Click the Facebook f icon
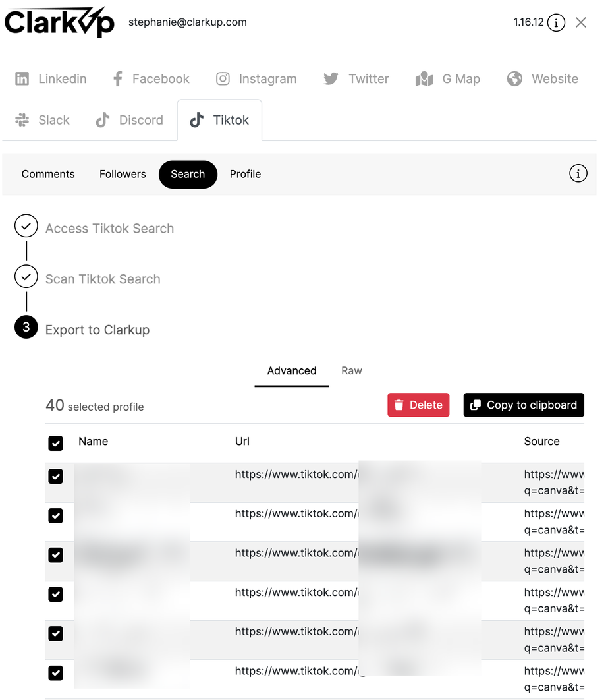Screen dimensions: 606x700 point(117,78)
